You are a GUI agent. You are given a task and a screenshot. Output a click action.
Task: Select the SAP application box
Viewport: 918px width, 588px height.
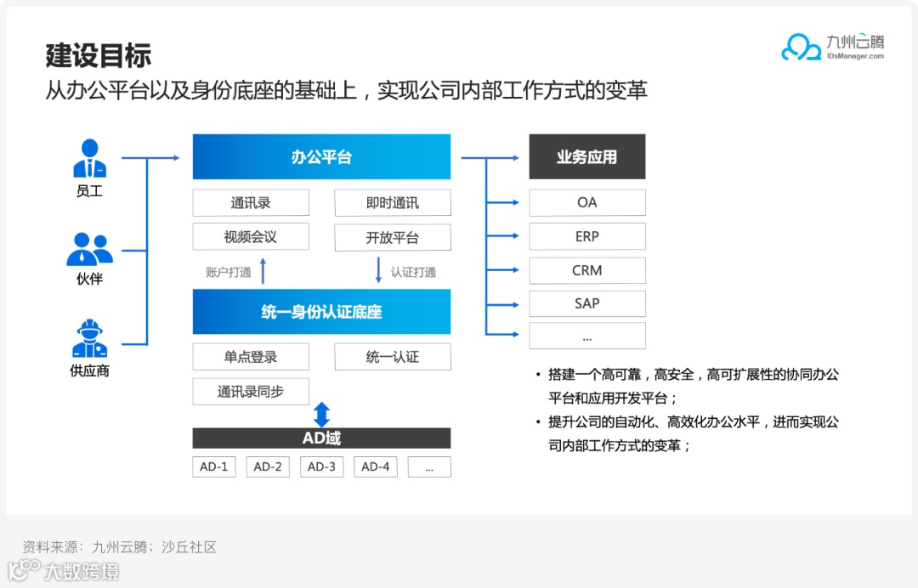pyautogui.click(x=587, y=303)
